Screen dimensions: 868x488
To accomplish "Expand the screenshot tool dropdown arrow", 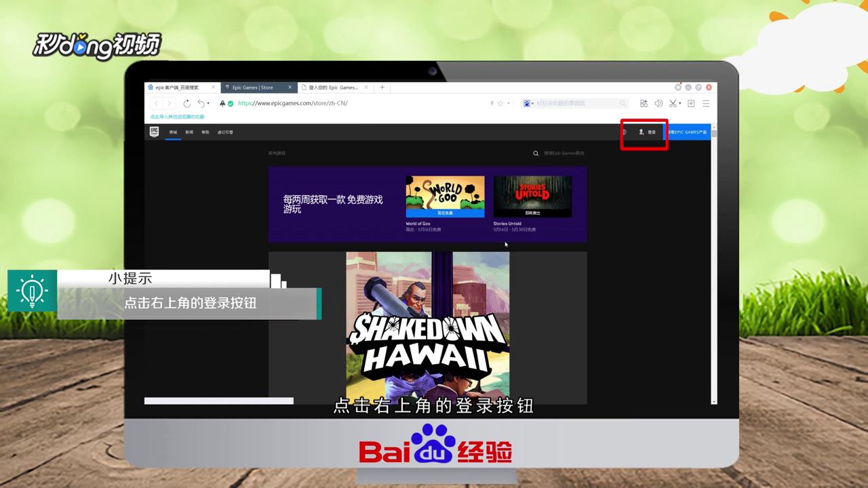I will [x=679, y=104].
